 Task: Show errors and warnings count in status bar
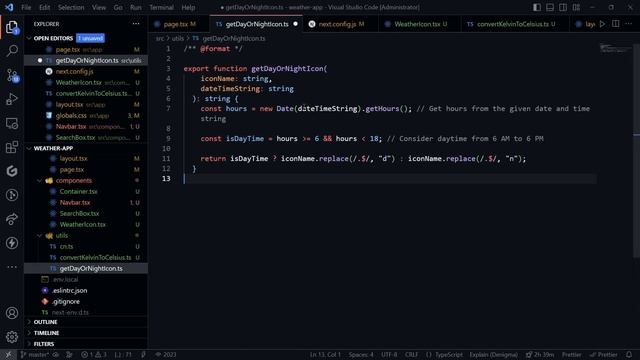point(93,355)
